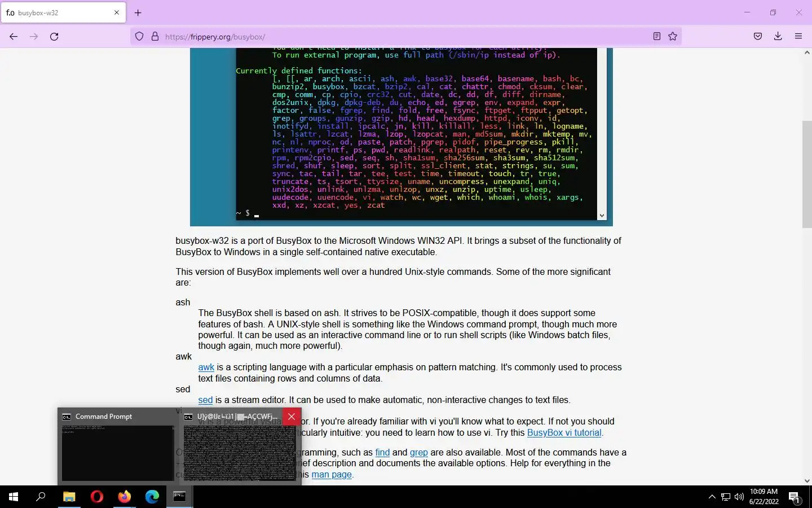Screen dimensions: 812x508
Task: Close the busybox-w32 tab
Action: (x=117, y=12)
